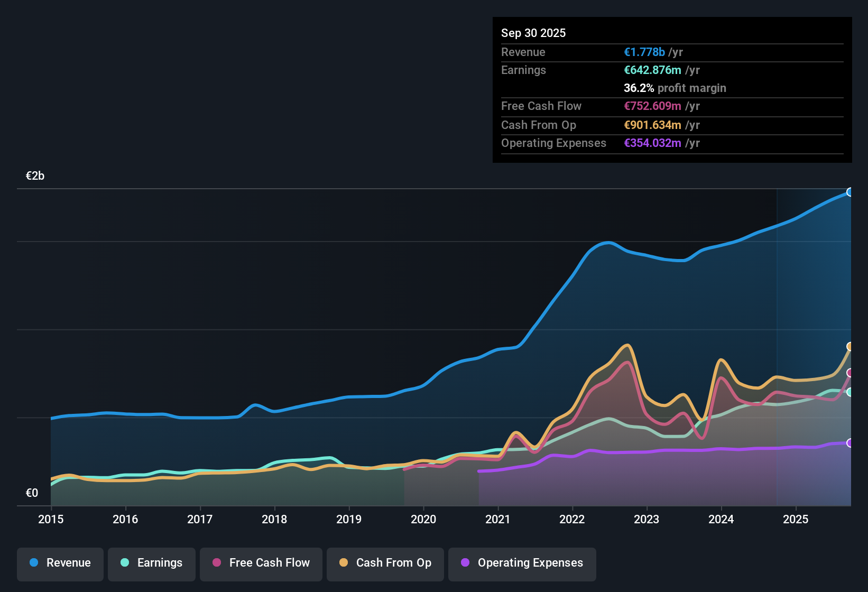Click the €2b gridline label on chart
The height and width of the screenshot is (592, 868).
35,175
